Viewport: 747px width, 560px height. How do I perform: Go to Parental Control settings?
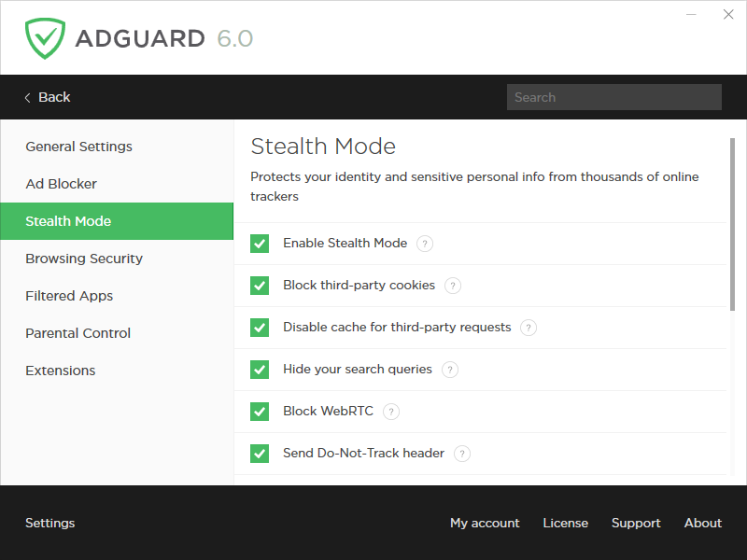coord(78,333)
